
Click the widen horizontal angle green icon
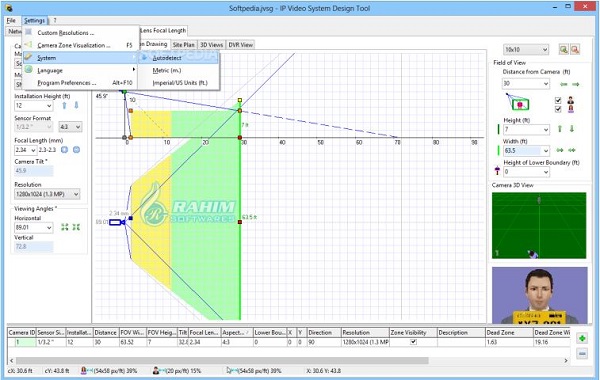65,227
